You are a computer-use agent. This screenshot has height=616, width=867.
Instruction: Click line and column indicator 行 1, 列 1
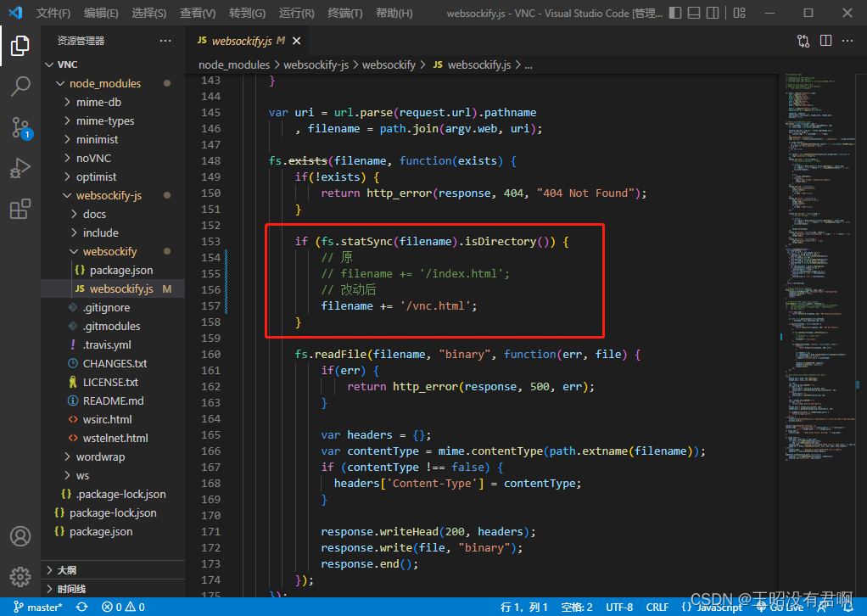[523, 608]
